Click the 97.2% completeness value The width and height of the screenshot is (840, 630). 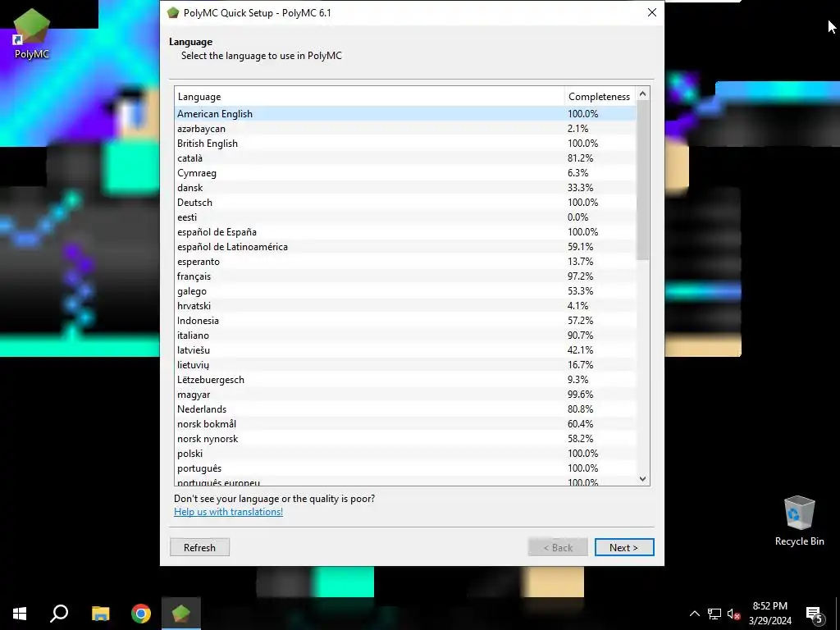coord(580,276)
